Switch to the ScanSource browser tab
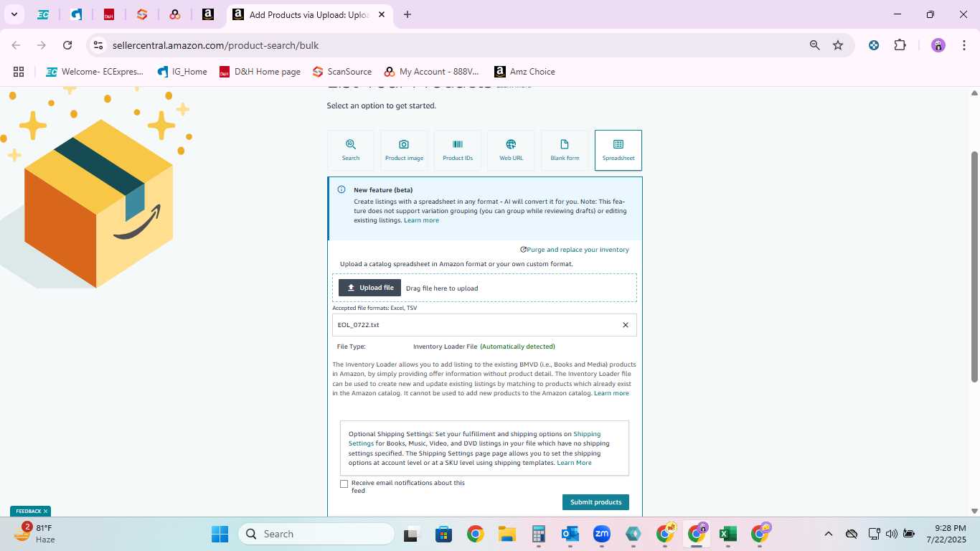This screenshot has width=980, height=551. [x=142, y=14]
